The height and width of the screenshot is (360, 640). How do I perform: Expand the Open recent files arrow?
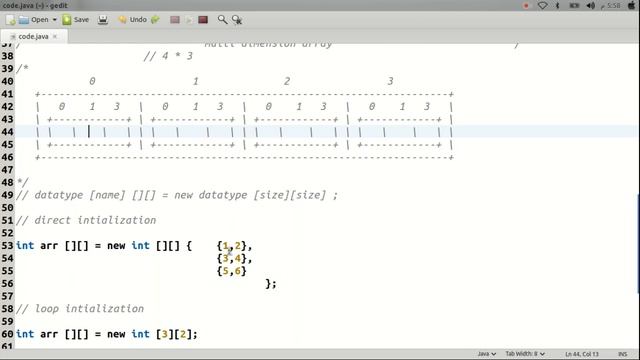point(54,20)
